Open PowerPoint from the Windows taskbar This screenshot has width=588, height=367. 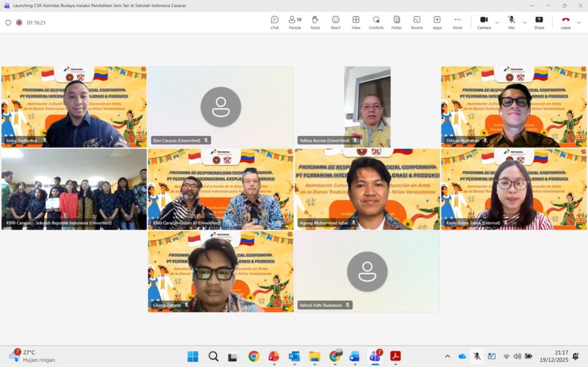(x=274, y=356)
